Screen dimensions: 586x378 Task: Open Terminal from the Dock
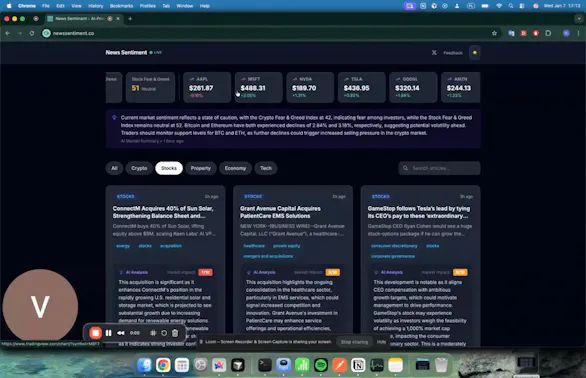[265, 365]
